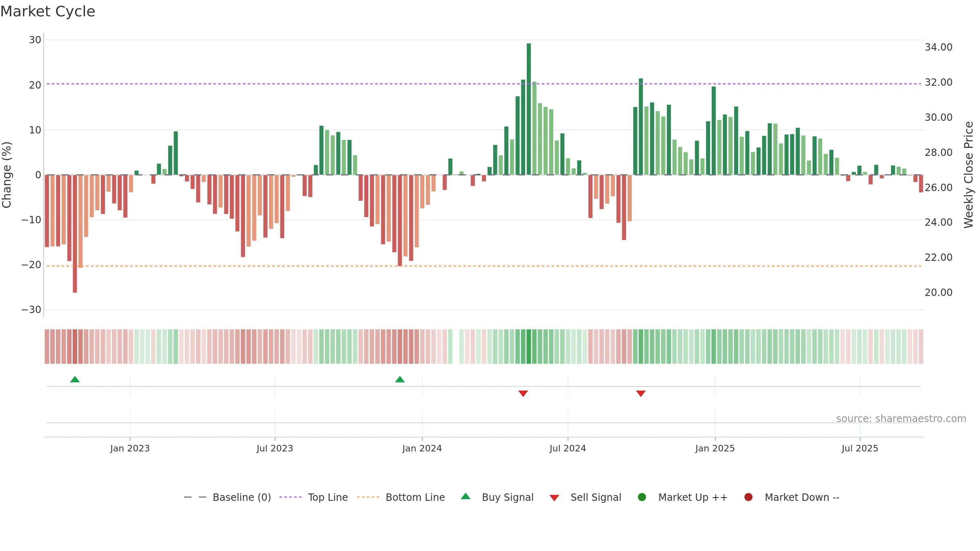Click the 20.00 price axis label

tap(938, 293)
